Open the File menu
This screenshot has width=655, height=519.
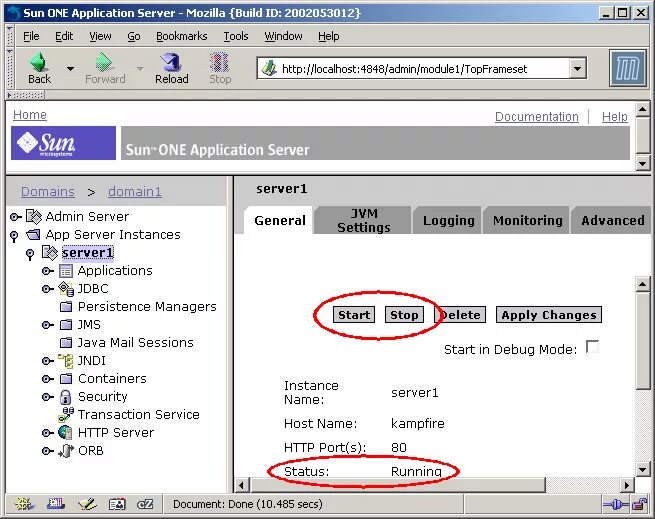click(31, 36)
